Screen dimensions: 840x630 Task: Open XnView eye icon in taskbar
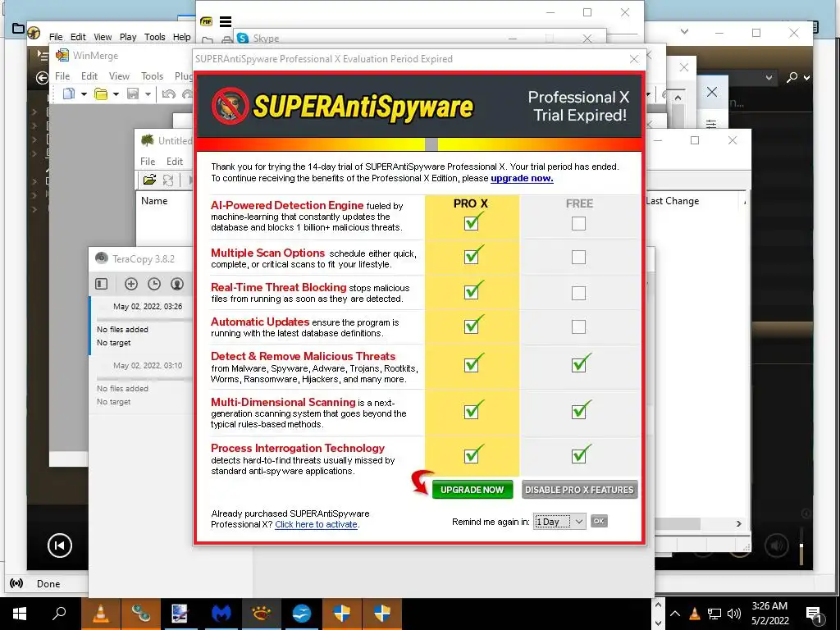pos(262,614)
